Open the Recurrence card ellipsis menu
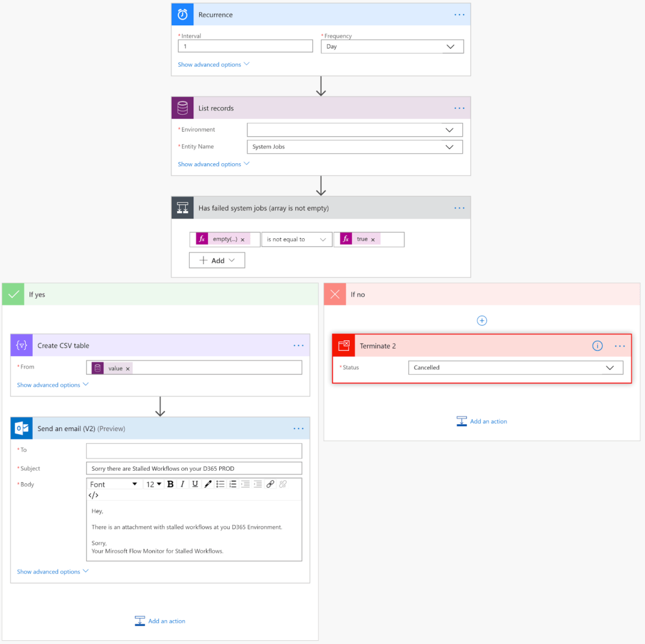This screenshot has width=645, height=644. (x=459, y=14)
